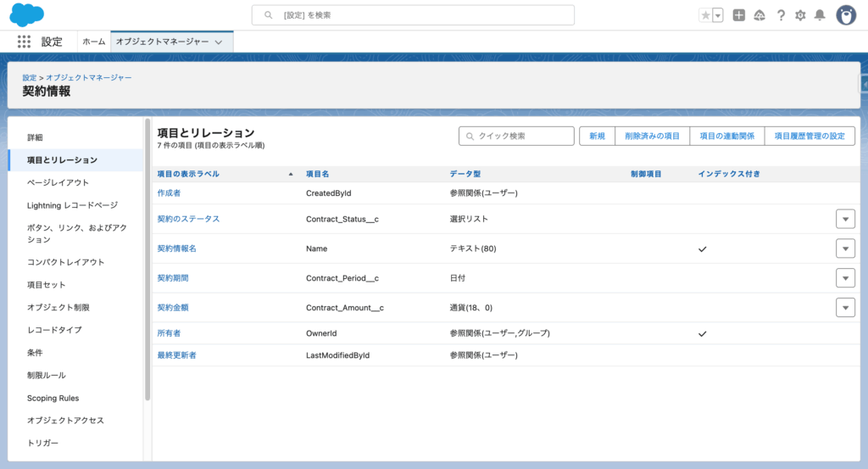Open the App Launcher grid icon
Screen dimensions: 868x469
(24, 42)
